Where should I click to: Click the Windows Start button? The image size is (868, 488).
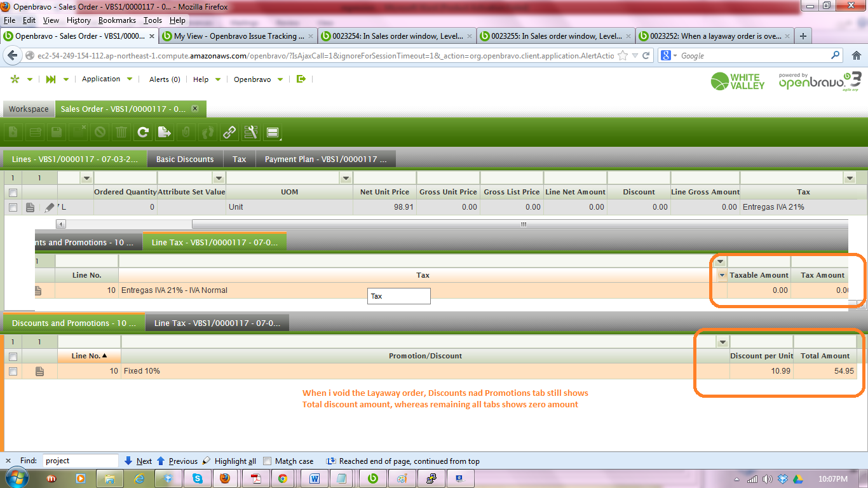pyautogui.click(x=16, y=478)
